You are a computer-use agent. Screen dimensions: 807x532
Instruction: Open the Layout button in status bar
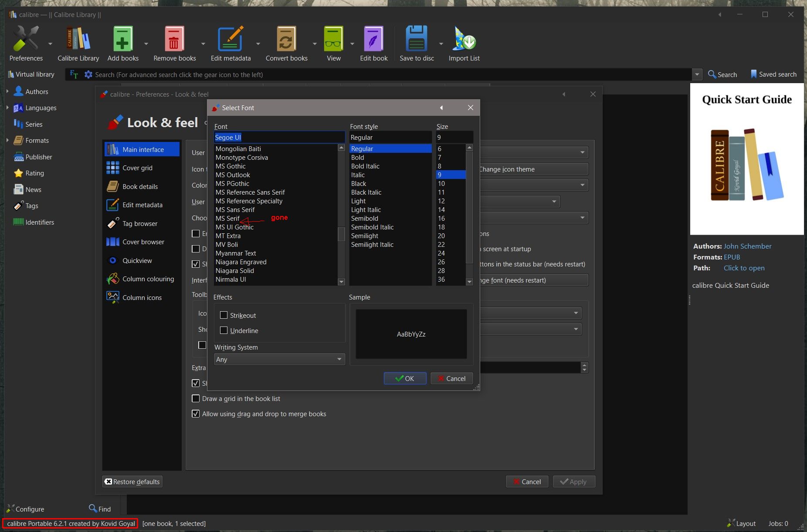(x=741, y=523)
